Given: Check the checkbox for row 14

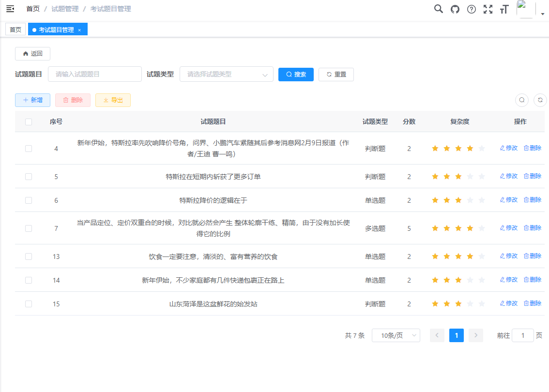Looking at the screenshot, I should tap(29, 280).
